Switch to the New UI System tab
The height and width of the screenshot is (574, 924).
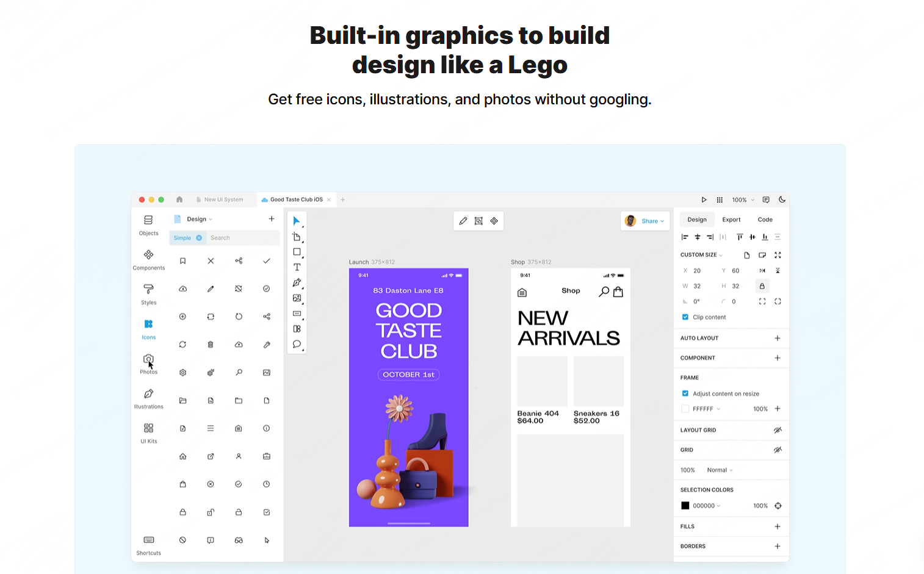point(220,199)
